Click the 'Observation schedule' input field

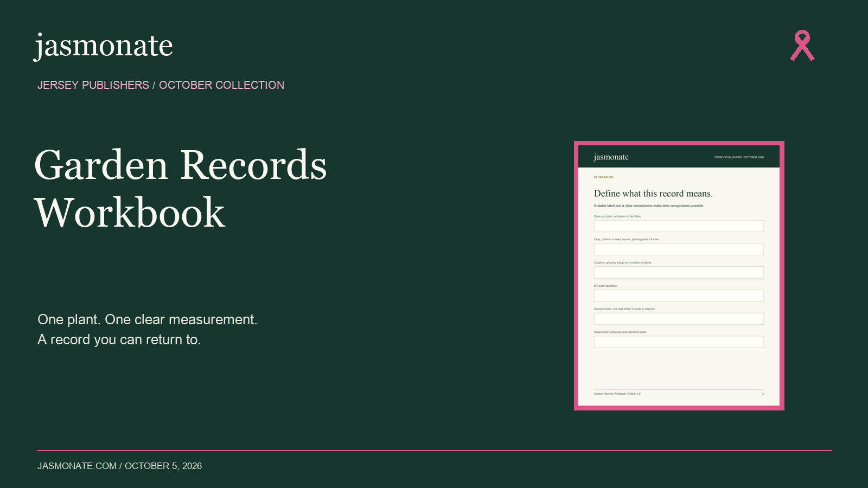pos(679,342)
